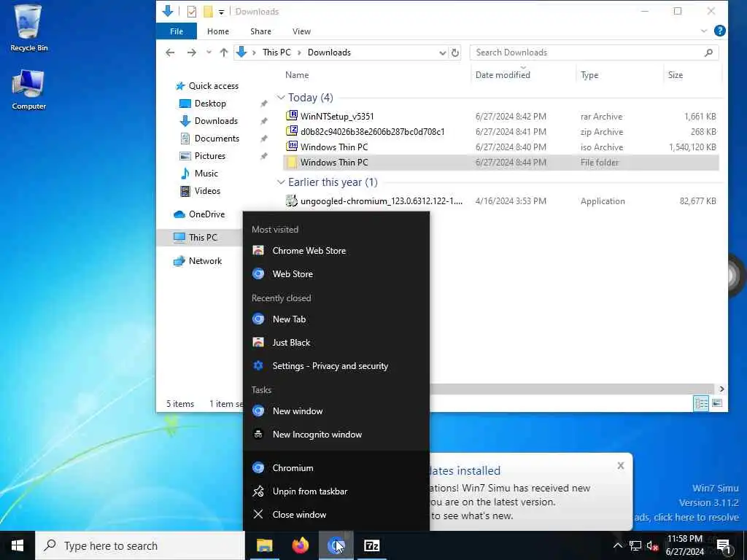747x560 pixels.
Task: Sort by Date modified column
Action: click(x=503, y=75)
